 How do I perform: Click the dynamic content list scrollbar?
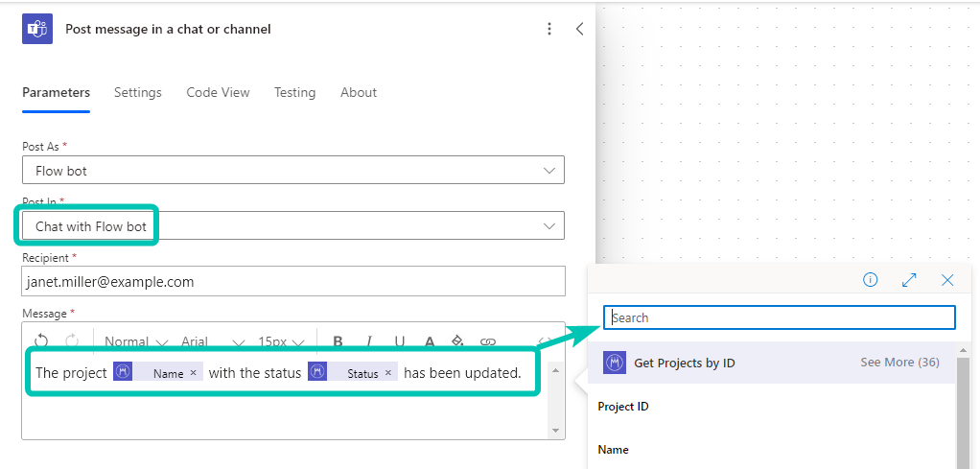click(963, 412)
